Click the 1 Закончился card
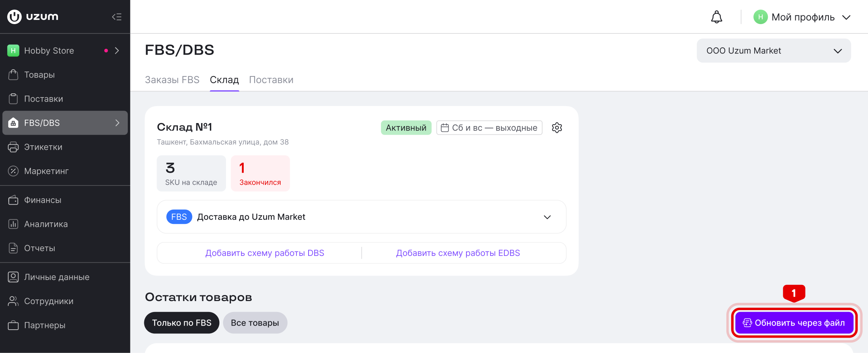The image size is (868, 353). [x=260, y=173]
